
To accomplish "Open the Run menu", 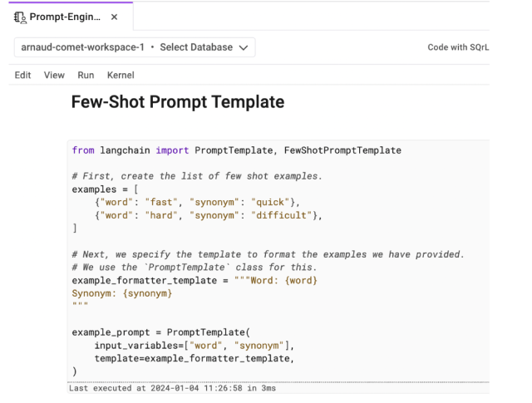I will pos(86,75).
